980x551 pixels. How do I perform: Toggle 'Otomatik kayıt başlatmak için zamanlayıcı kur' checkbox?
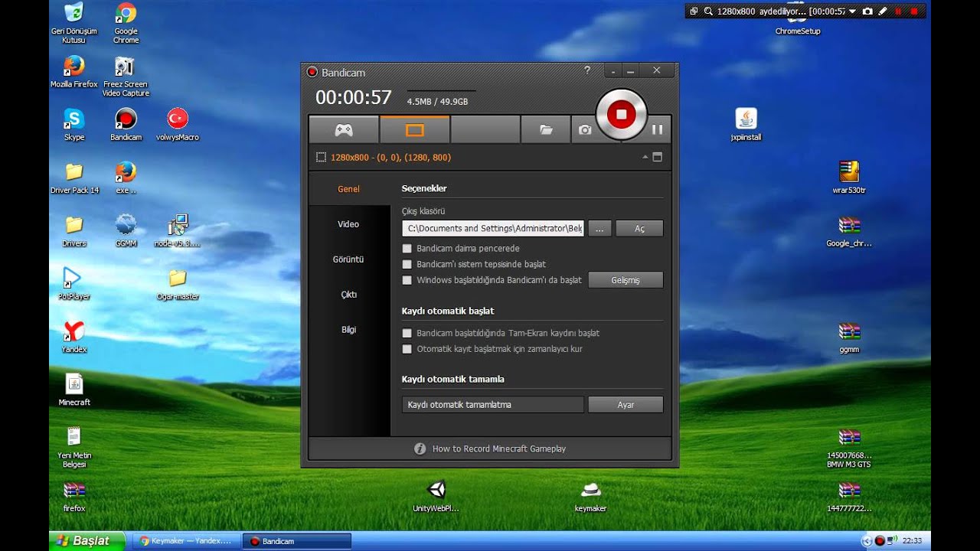[x=407, y=349]
